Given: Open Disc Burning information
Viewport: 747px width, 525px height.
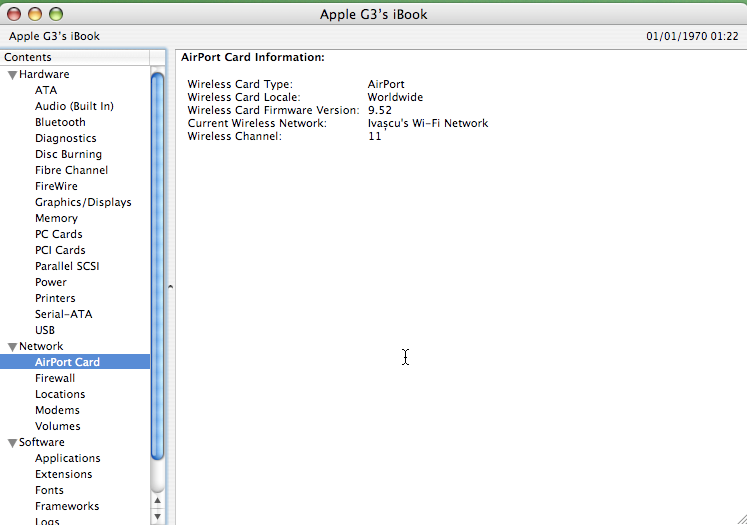Looking at the screenshot, I should tap(68, 154).
